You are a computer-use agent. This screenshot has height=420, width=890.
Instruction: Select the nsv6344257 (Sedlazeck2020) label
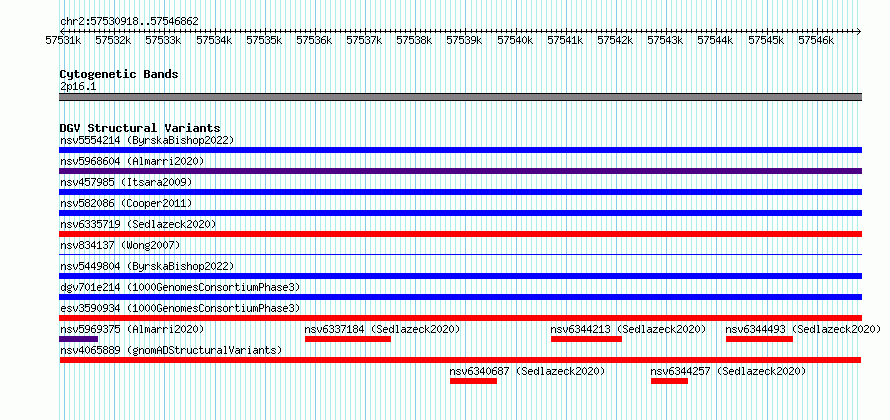(728, 371)
